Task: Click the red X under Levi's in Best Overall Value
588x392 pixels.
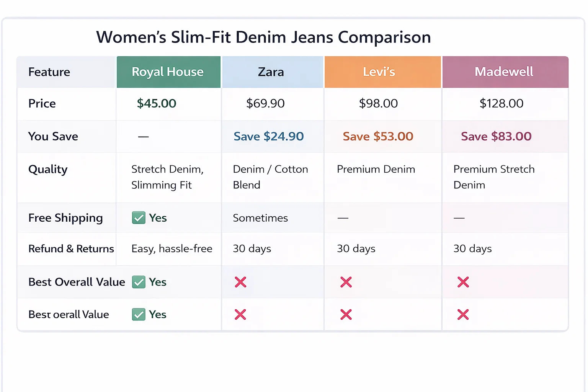Action: click(346, 282)
